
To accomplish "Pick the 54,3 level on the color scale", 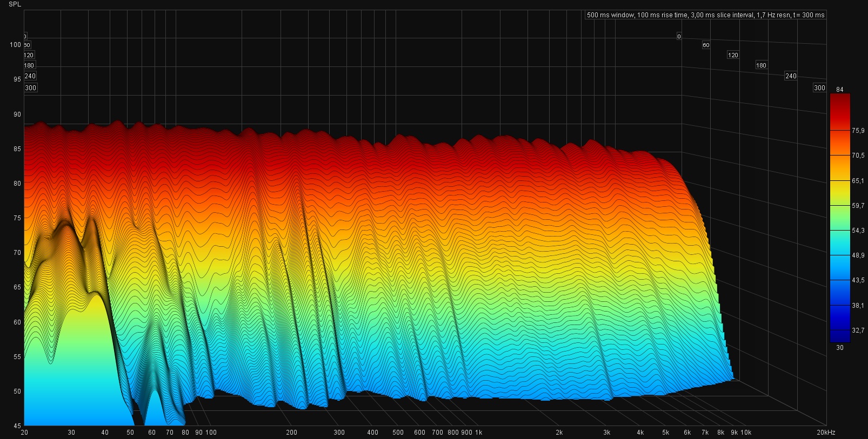I will (839, 231).
